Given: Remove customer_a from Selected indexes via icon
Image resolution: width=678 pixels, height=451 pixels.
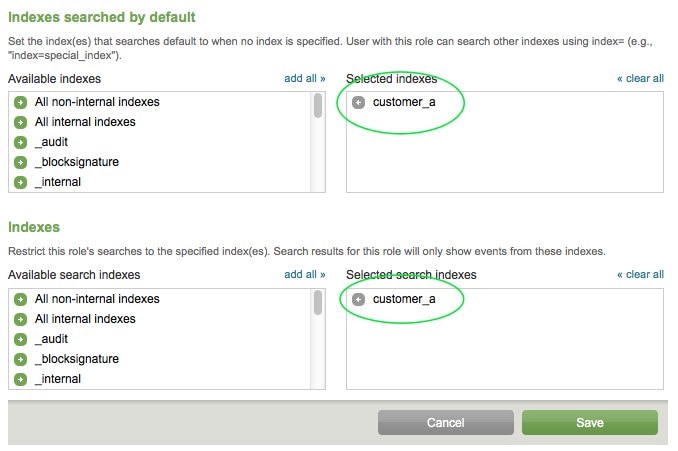Looking at the screenshot, I should coord(359,102).
